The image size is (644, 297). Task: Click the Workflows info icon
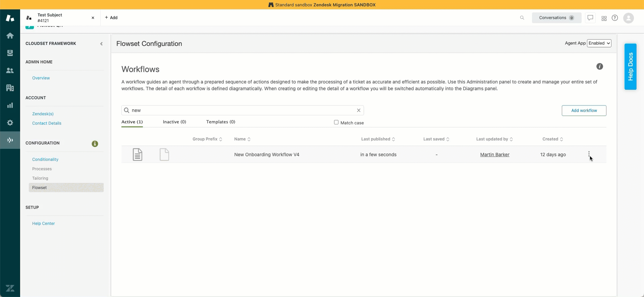[x=600, y=66]
